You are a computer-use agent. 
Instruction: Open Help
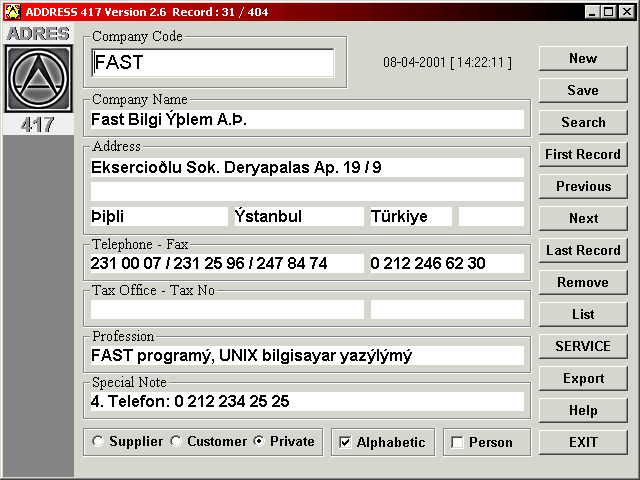[x=583, y=410]
